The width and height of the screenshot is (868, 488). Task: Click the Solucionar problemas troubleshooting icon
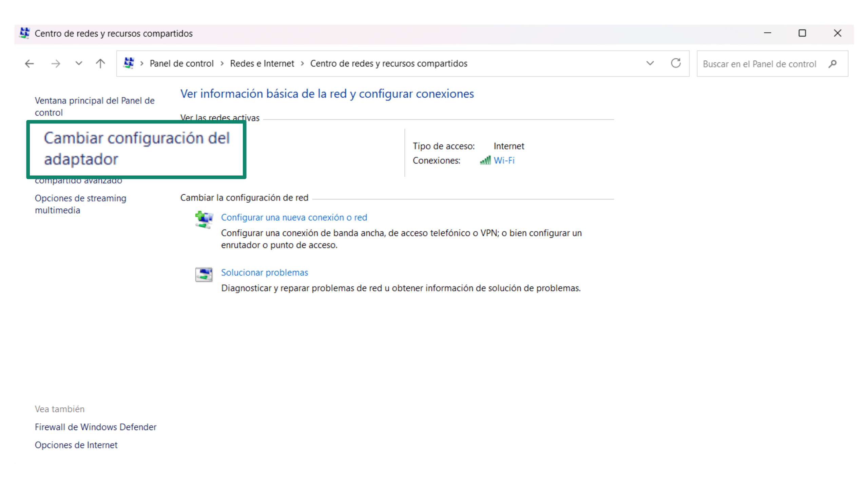[x=203, y=274]
